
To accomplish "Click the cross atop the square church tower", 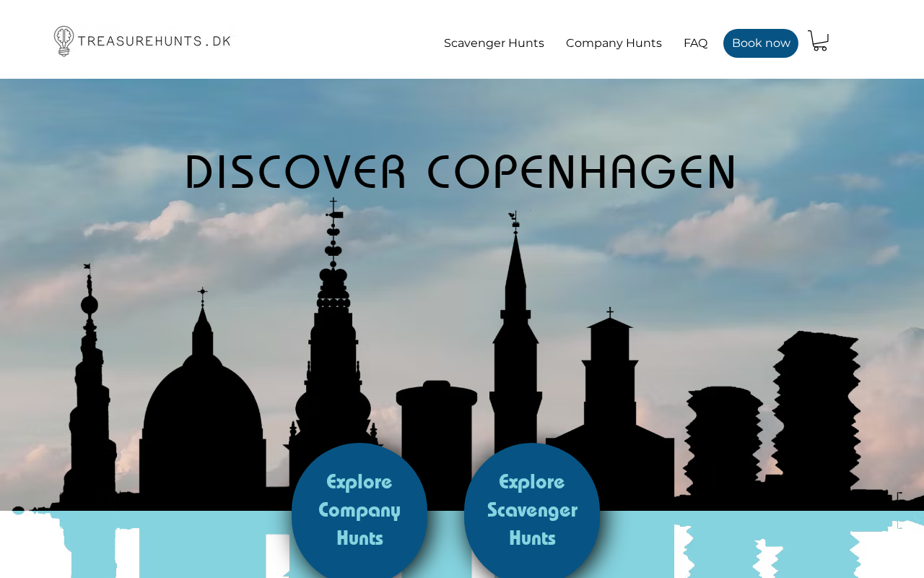I will coord(610,313).
